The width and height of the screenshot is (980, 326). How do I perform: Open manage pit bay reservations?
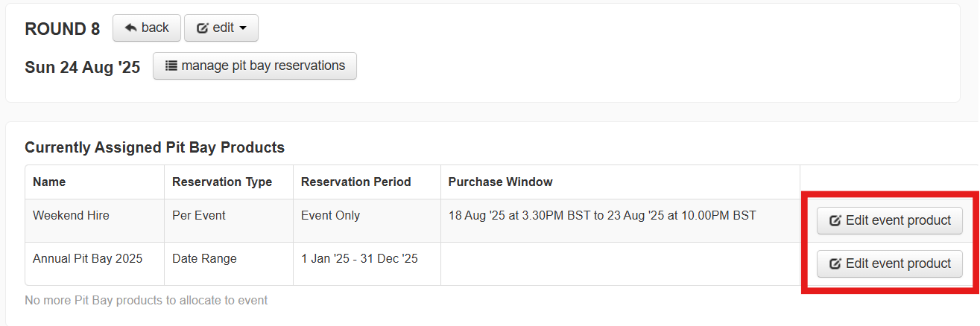click(x=255, y=65)
